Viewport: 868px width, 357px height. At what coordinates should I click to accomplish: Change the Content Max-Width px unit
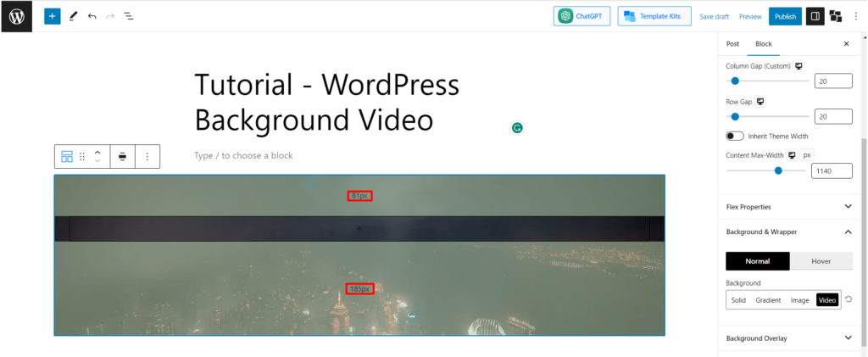point(807,155)
